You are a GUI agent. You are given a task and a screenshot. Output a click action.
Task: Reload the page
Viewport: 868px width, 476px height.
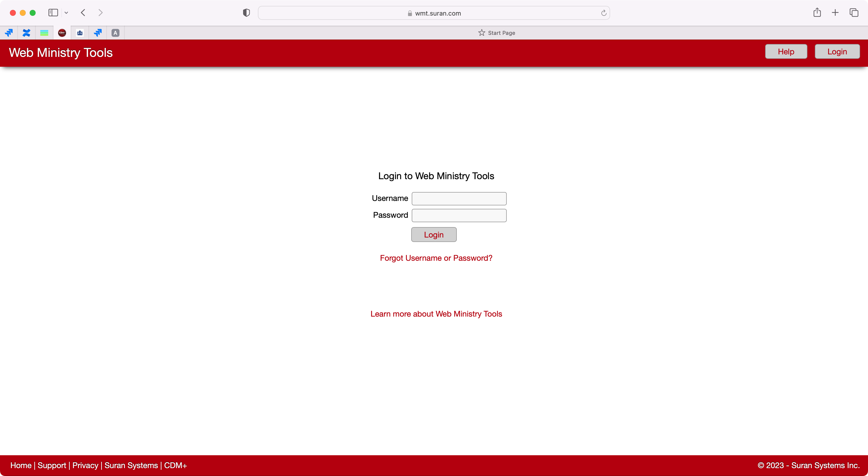tap(603, 13)
